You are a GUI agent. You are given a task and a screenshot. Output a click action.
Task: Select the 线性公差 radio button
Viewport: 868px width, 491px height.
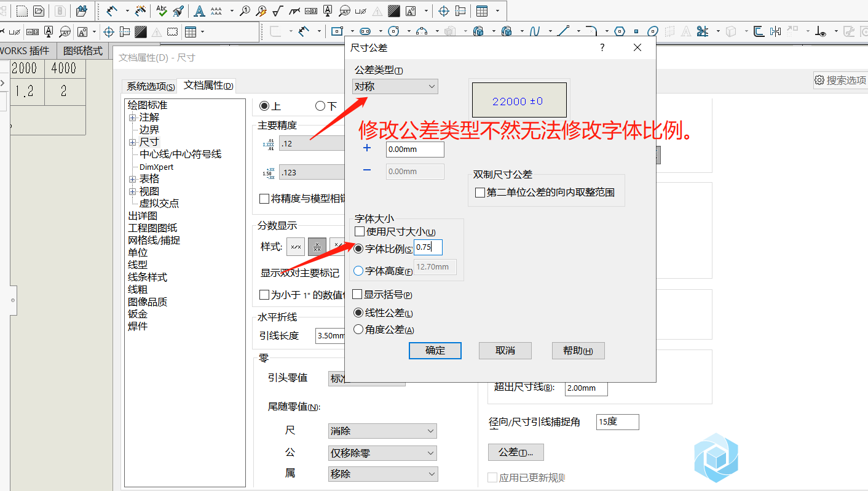(x=358, y=313)
